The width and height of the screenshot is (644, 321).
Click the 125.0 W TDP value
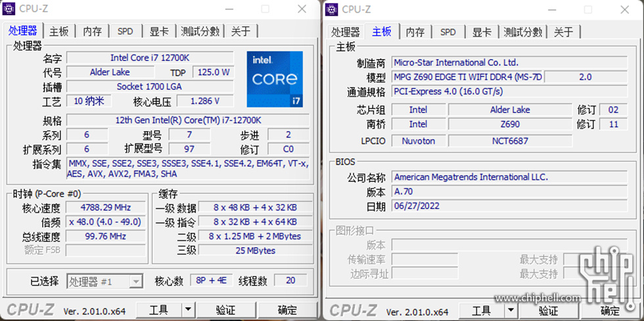213,72
